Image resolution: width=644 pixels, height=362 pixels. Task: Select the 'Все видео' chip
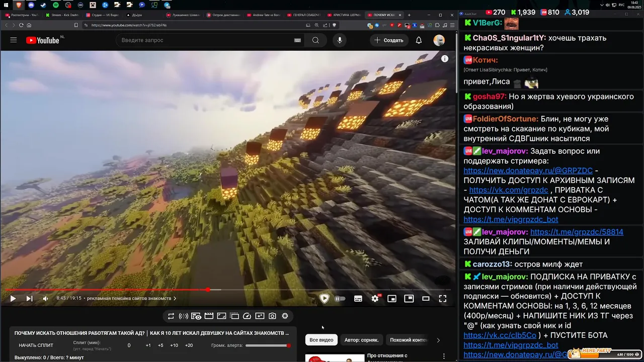coord(321,340)
